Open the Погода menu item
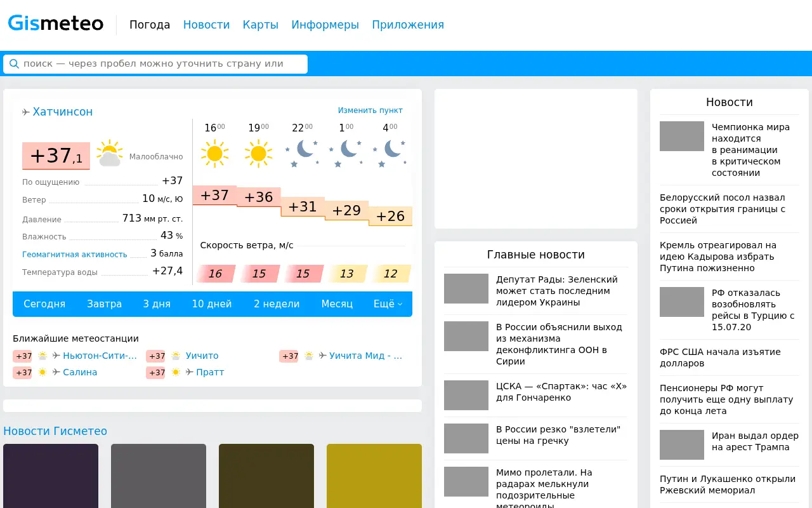This screenshot has height=508, width=812. (x=150, y=25)
